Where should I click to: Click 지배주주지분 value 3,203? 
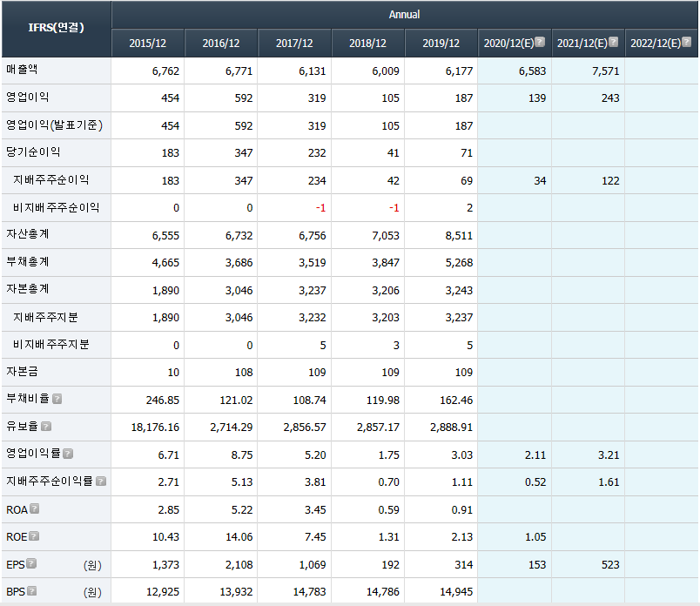pos(386,318)
